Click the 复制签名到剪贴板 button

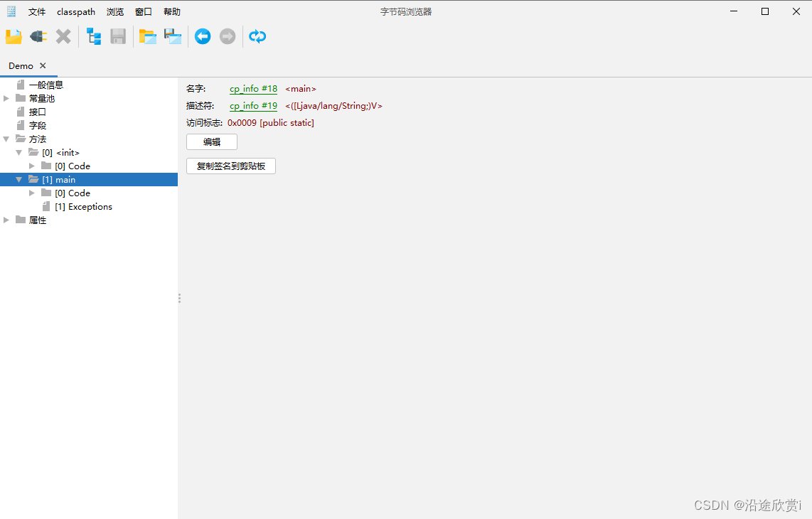coord(230,166)
